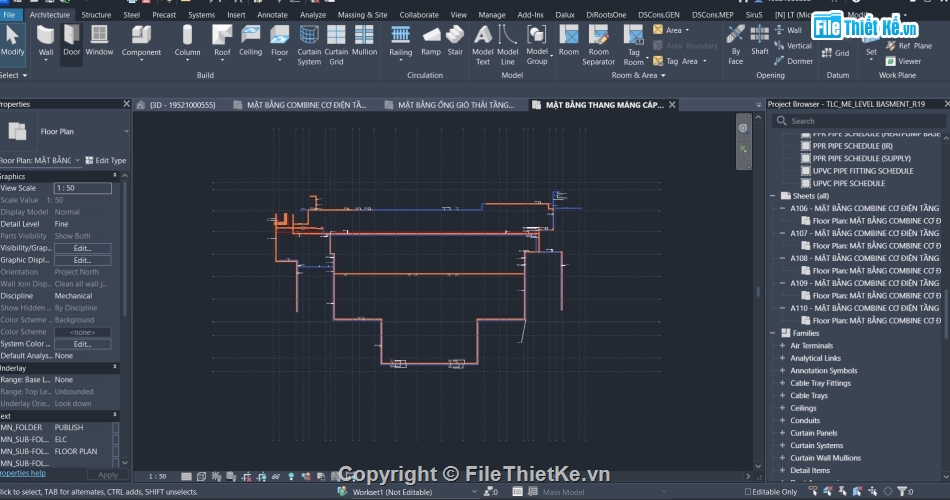Activate the Model Text tool
The height and width of the screenshot is (500, 950).
tap(483, 45)
